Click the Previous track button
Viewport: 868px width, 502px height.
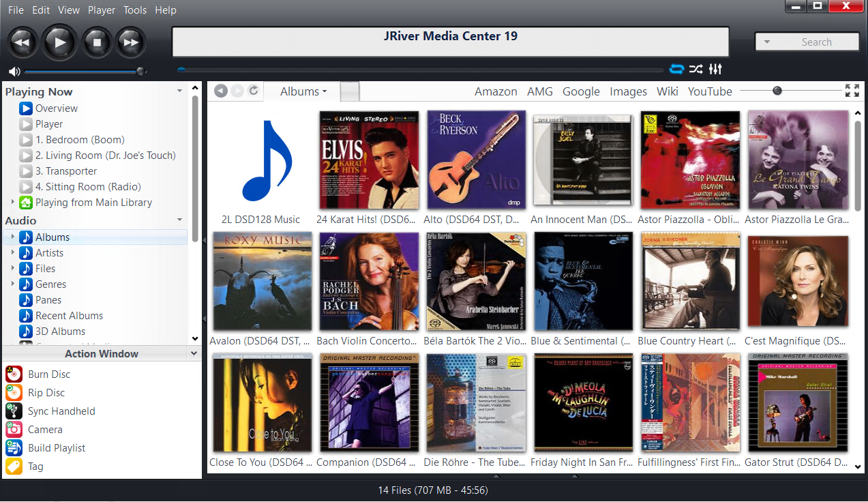[x=23, y=42]
